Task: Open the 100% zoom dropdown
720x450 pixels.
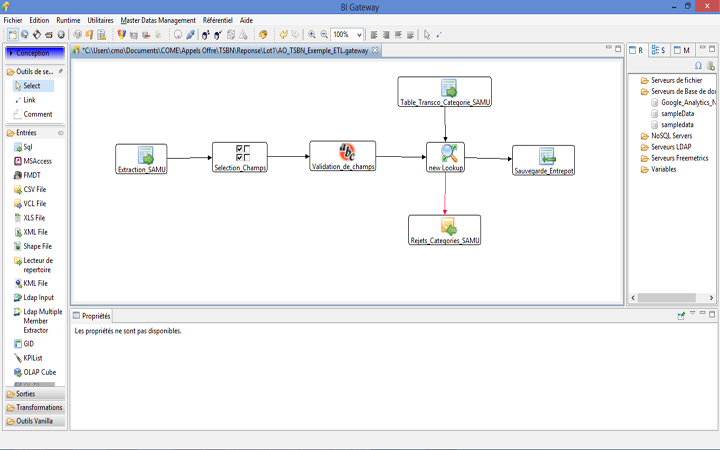Action: coord(359,34)
